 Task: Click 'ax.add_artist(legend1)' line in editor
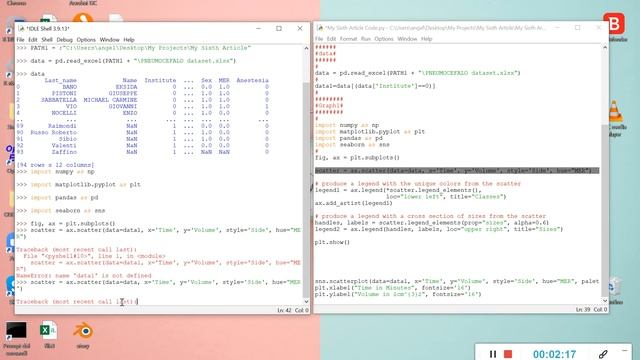point(353,203)
